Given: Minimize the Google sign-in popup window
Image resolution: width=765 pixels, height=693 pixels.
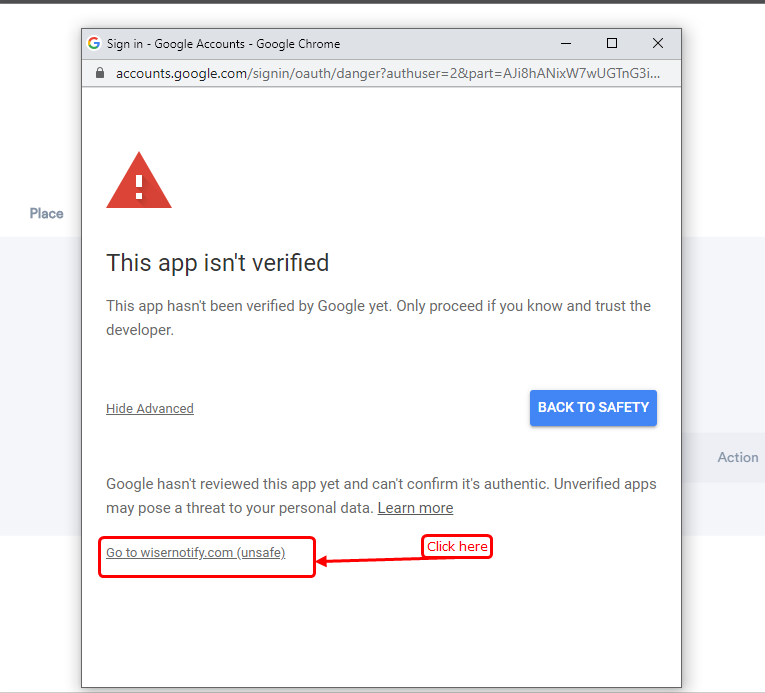Looking at the screenshot, I should pyautogui.click(x=566, y=43).
